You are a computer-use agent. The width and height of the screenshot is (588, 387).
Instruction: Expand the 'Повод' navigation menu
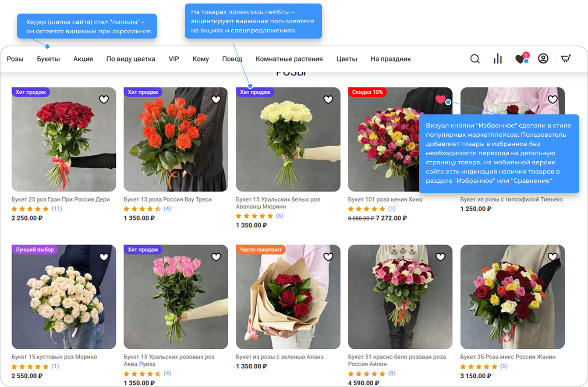pos(232,59)
